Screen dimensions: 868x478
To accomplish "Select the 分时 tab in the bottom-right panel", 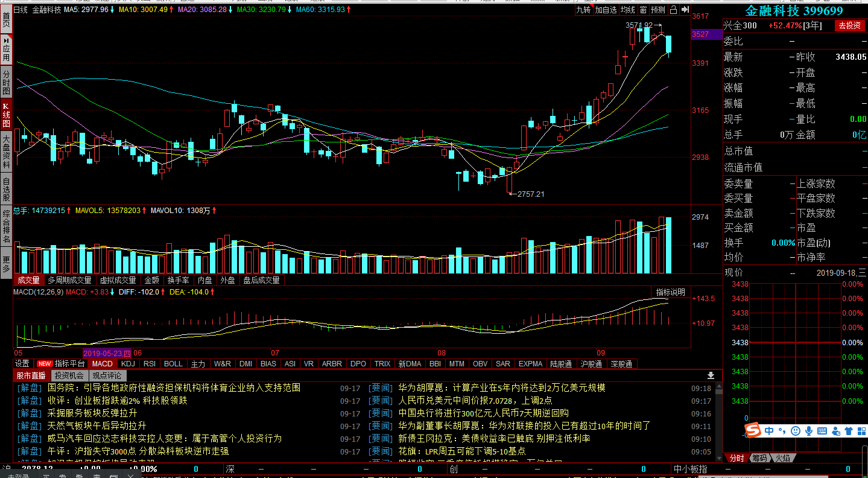I will point(737,458).
